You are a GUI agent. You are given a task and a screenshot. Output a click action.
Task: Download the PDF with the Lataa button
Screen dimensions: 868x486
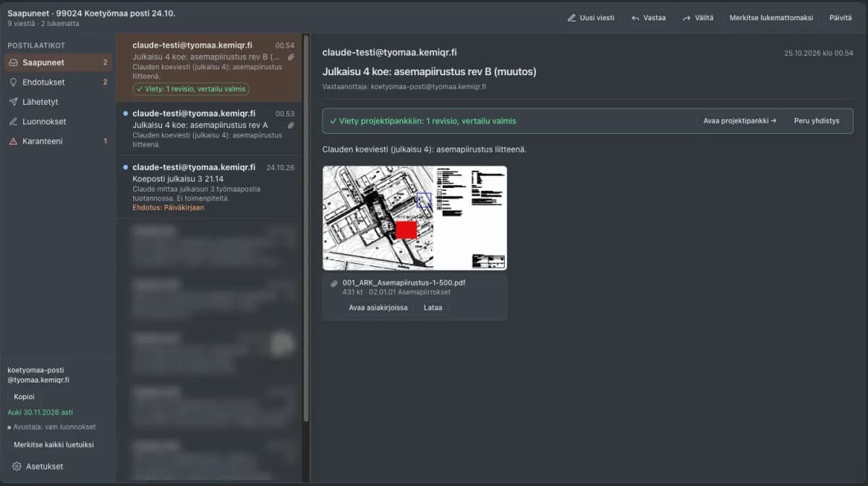[x=433, y=307]
